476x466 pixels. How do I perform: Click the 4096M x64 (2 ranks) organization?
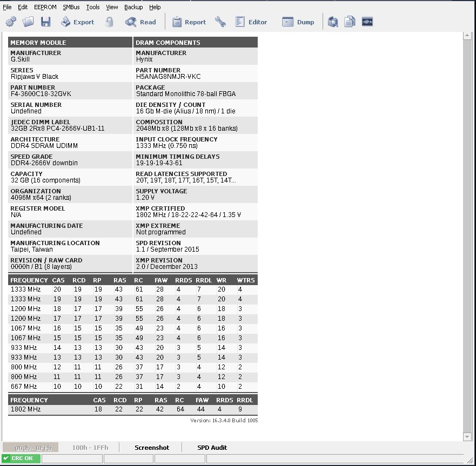coord(41,198)
